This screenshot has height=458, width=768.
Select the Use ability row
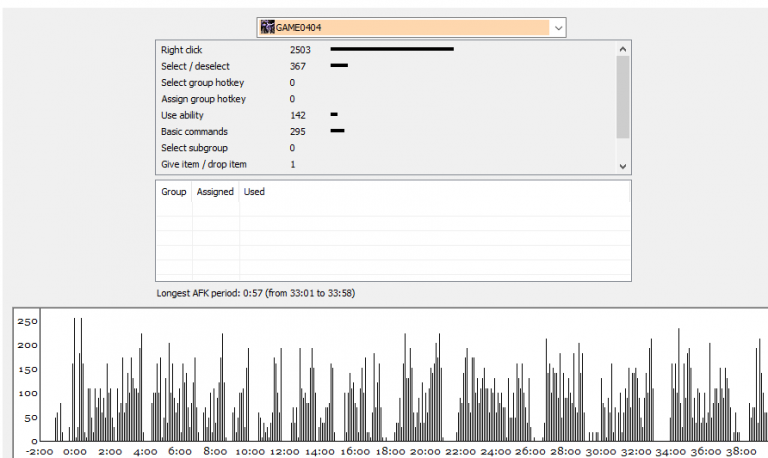coord(386,115)
